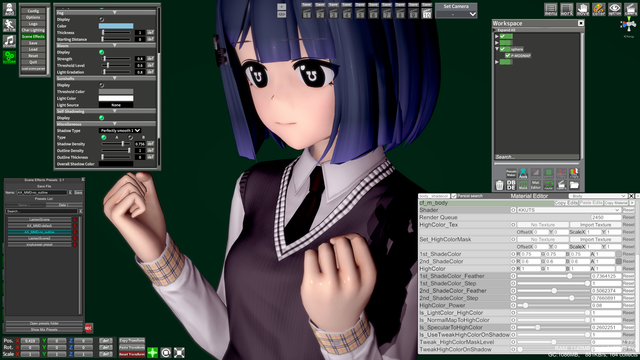The height and width of the screenshot is (360, 640).
Task: Open the Pseudo Maker button
Action: [x=511, y=173]
